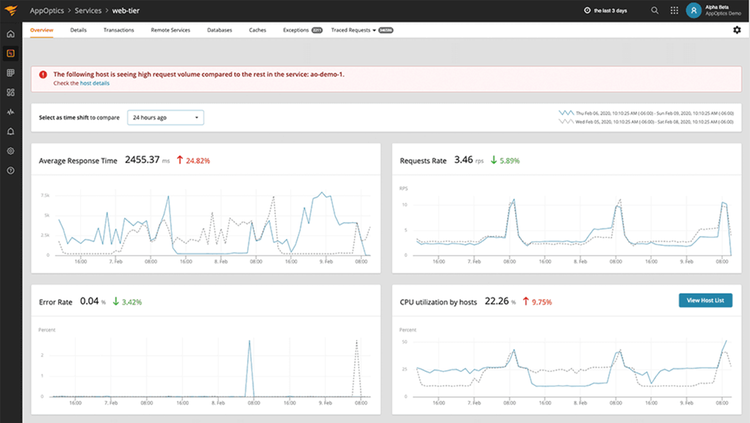Select the Services icon in sidebar

pos(11,53)
